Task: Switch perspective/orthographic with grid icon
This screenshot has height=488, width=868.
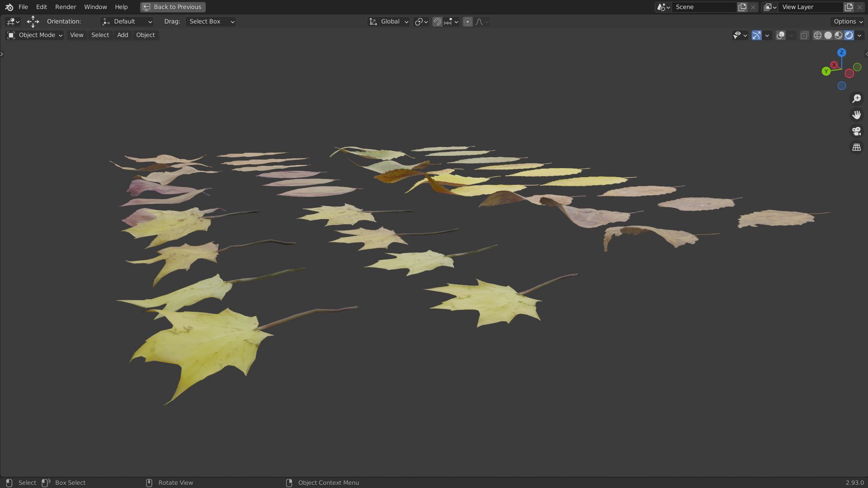Action: (x=856, y=147)
